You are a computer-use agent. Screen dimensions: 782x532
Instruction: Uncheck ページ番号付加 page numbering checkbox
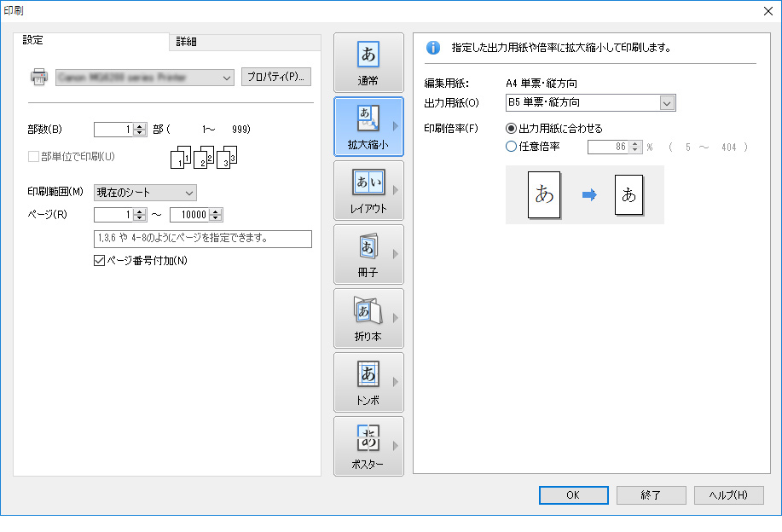98,261
